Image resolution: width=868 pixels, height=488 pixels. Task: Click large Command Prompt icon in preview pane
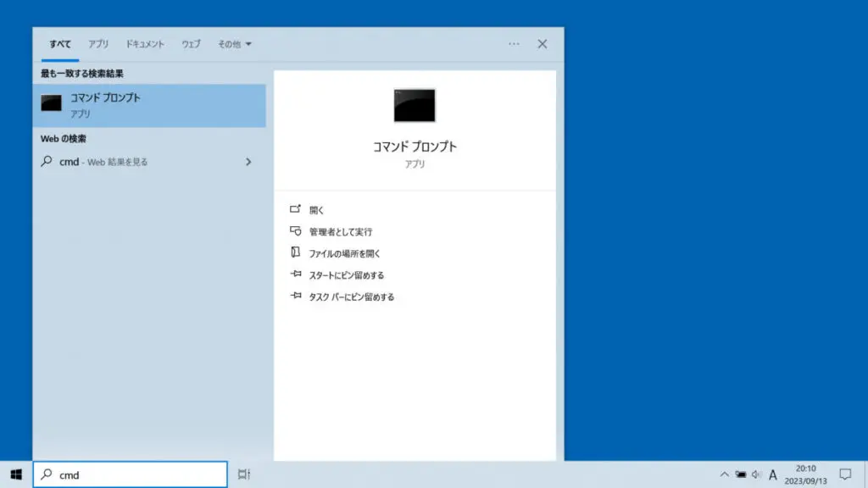(x=415, y=105)
